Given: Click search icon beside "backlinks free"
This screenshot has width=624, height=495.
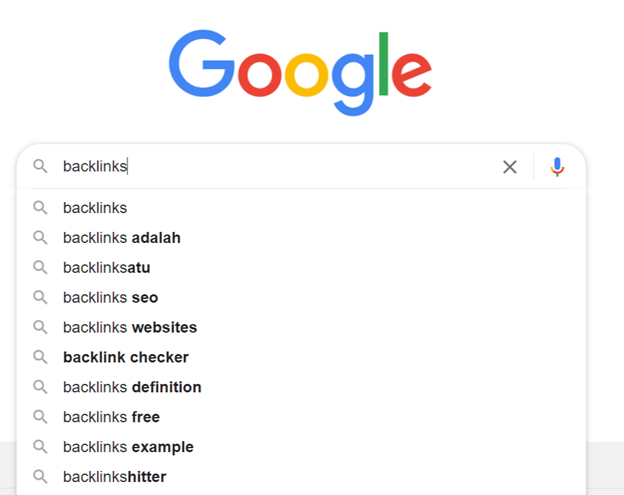Looking at the screenshot, I should (40, 417).
